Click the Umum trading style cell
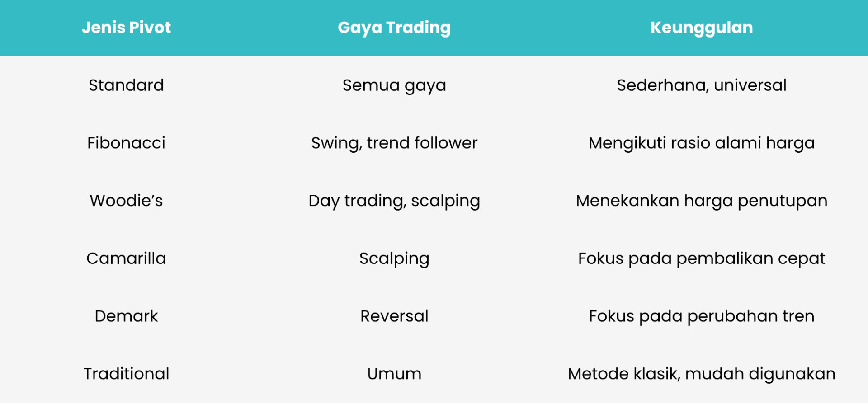 coord(394,374)
